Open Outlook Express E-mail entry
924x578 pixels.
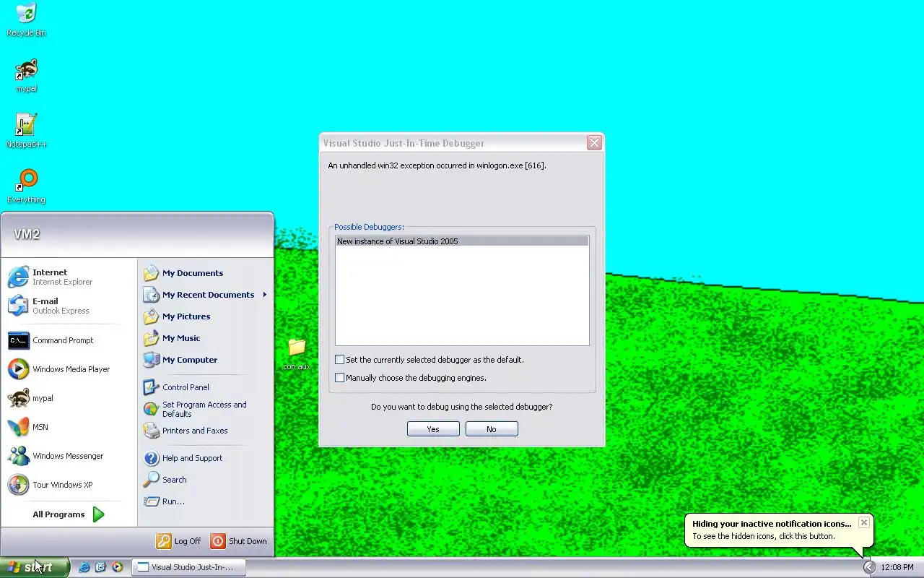pyautogui.click(x=69, y=306)
